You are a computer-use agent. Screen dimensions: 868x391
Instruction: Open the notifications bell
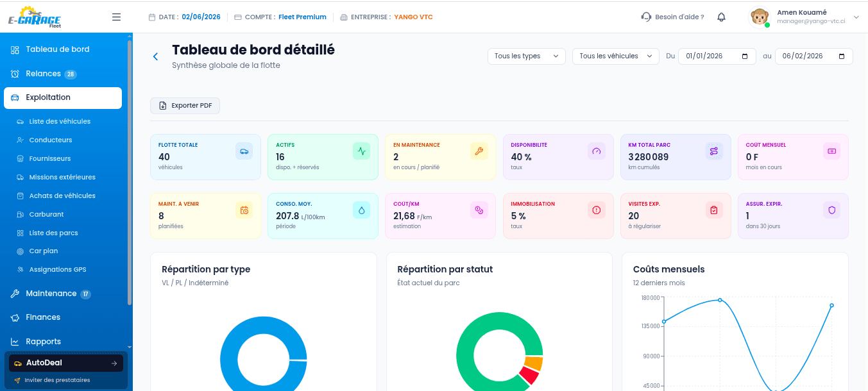point(722,17)
